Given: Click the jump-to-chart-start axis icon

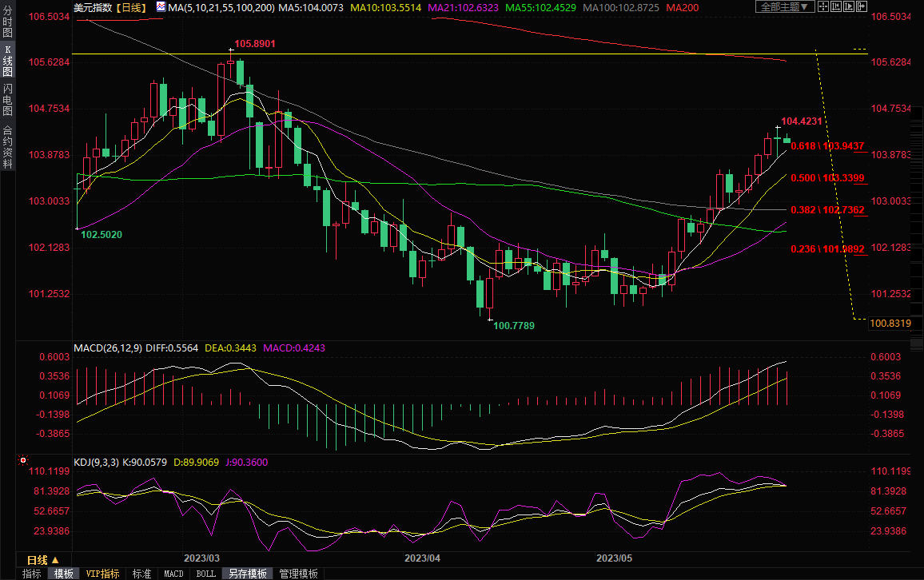Looking at the screenshot, I should (836, 7).
